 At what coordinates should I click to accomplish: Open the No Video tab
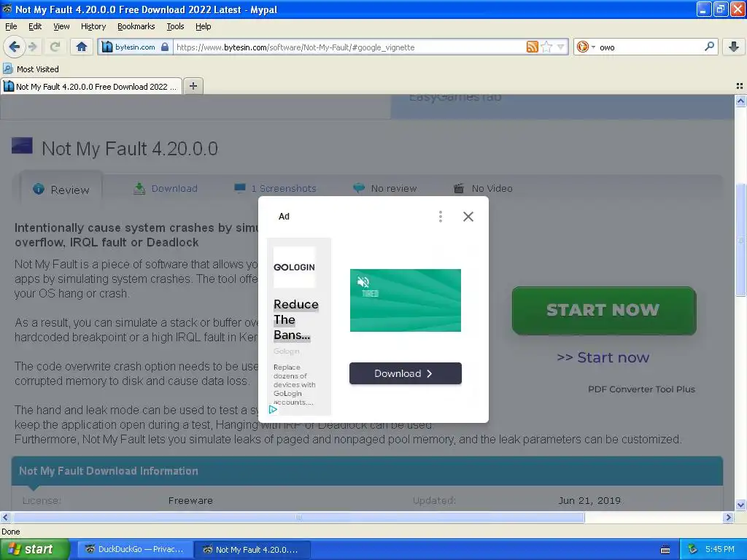click(483, 189)
